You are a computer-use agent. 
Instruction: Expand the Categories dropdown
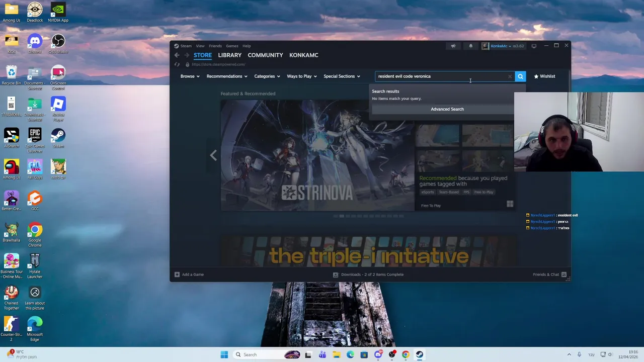click(267, 76)
